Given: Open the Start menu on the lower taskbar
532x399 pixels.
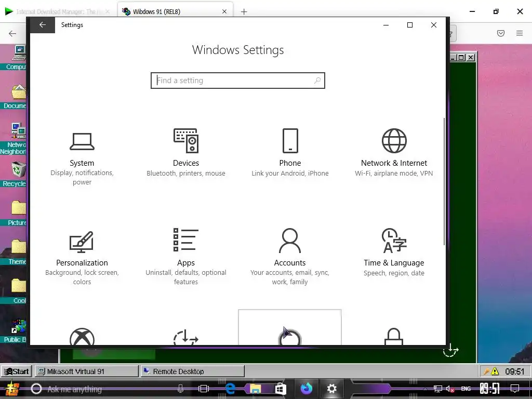Looking at the screenshot, I should click(x=12, y=389).
